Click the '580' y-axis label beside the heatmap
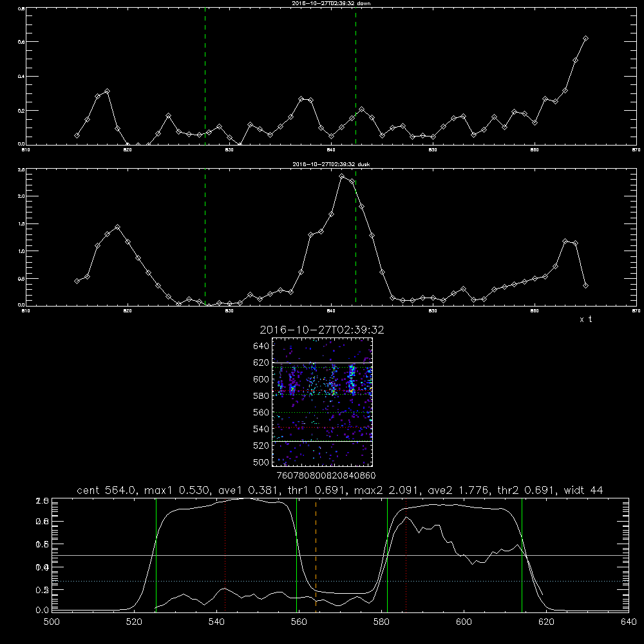 coord(261,396)
